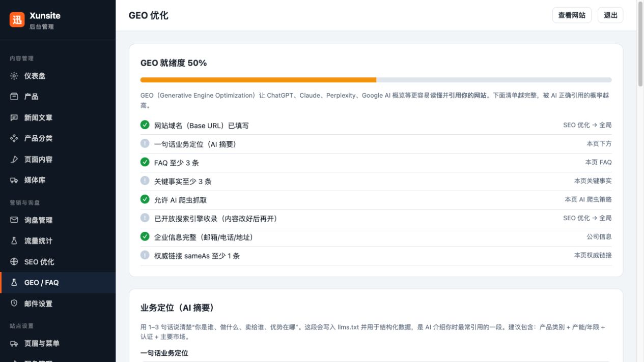This screenshot has height=362, width=644.
Task: Click the '业务定位（AI 摘要）' heading
Action: pyautogui.click(x=178, y=308)
